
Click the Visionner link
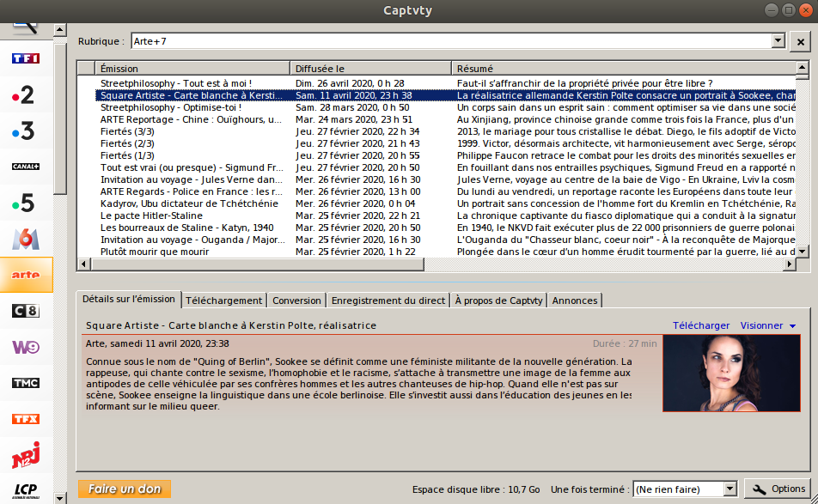coord(761,325)
